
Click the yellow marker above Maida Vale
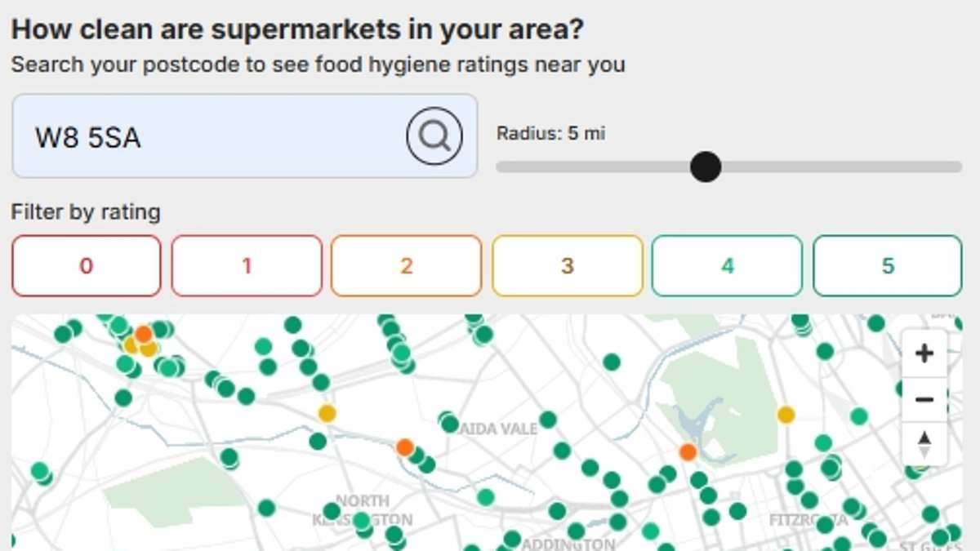coord(326,413)
